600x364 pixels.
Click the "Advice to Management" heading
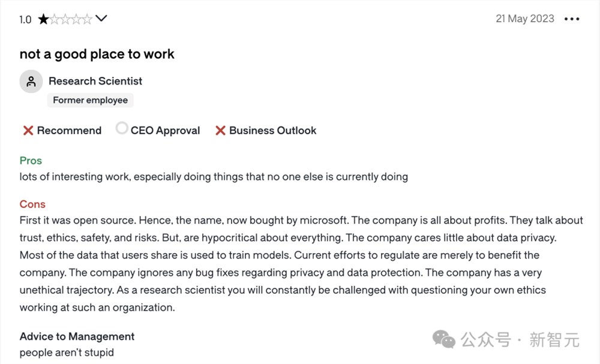[77, 336]
